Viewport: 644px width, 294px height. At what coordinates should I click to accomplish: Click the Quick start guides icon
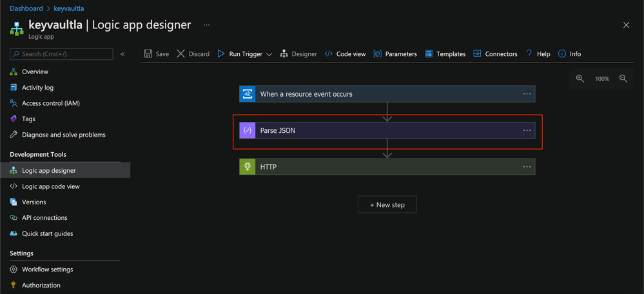tap(14, 233)
